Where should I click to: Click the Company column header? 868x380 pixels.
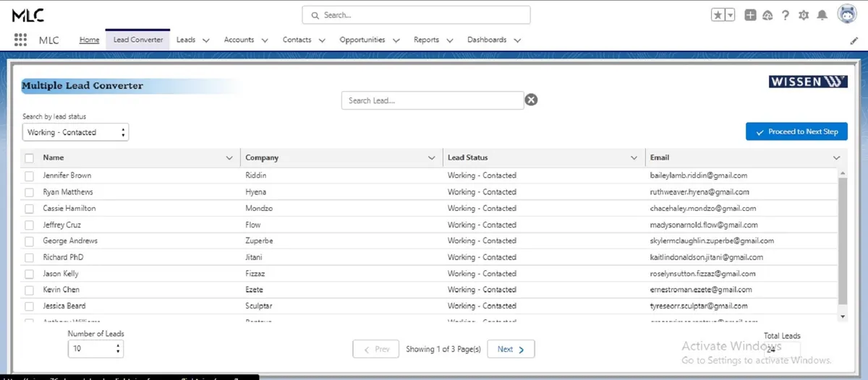click(341, 157)
